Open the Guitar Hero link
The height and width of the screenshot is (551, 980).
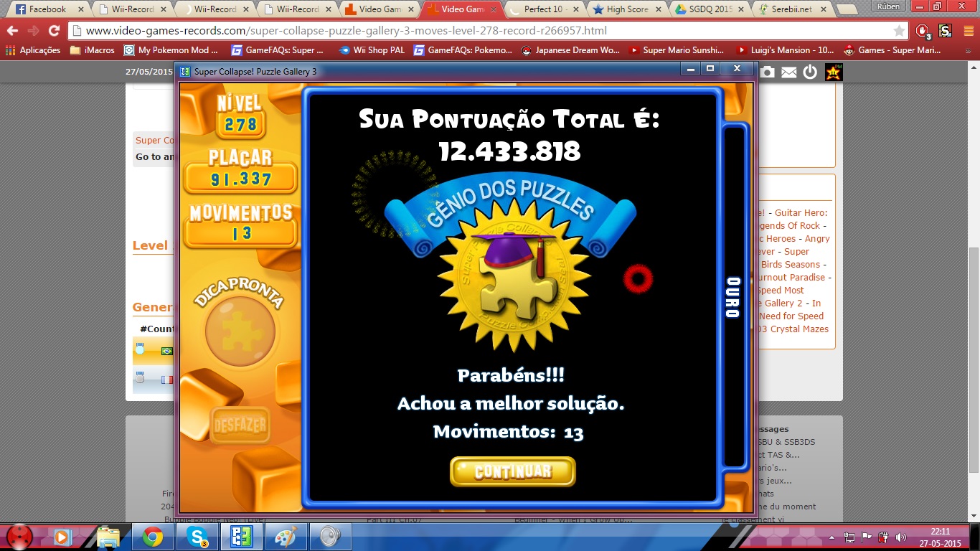pos(801,212)
